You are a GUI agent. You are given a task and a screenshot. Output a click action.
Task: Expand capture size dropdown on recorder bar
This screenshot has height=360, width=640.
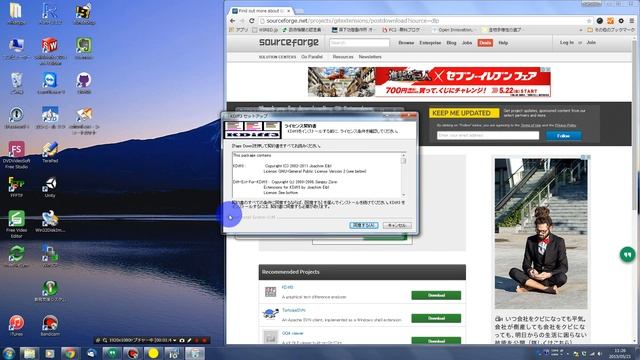(175, 340)
